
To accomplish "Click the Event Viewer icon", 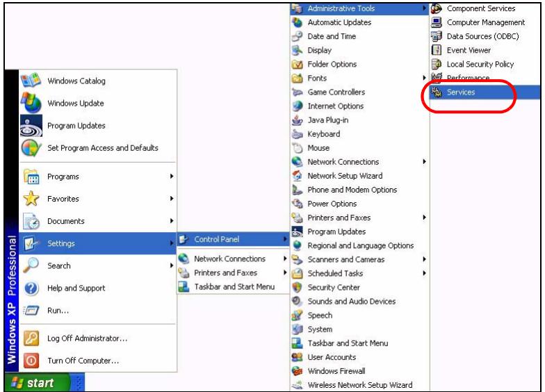I will pyautogui.click(x=437, y=50).
